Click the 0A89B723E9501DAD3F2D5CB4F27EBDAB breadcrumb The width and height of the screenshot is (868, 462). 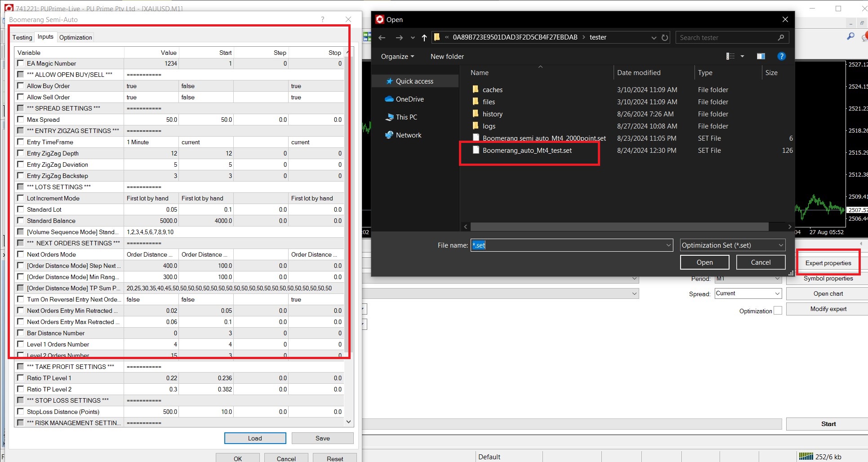pyautogui.click(x=515, y=37)
